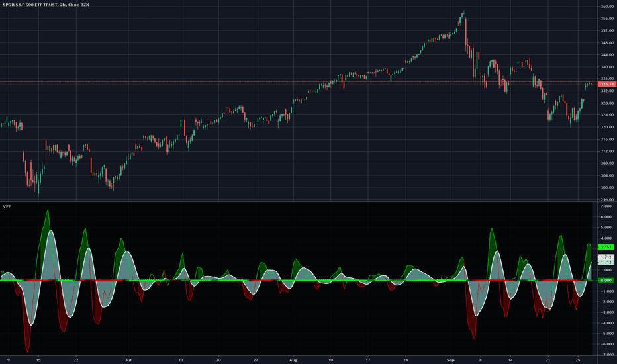Click the -6.000 indicator scale label
617x364 pixels.
(x=606, y=344)
